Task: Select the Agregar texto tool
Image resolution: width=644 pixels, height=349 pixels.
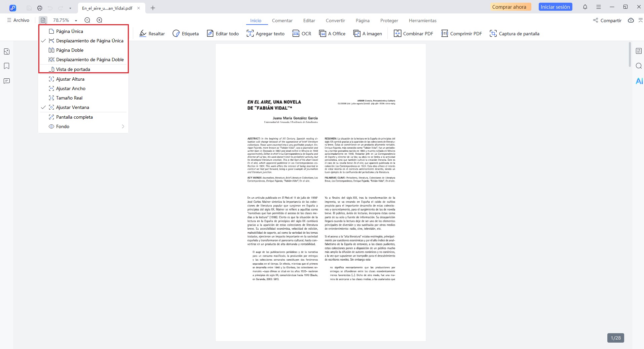Action: click(265, 34)
